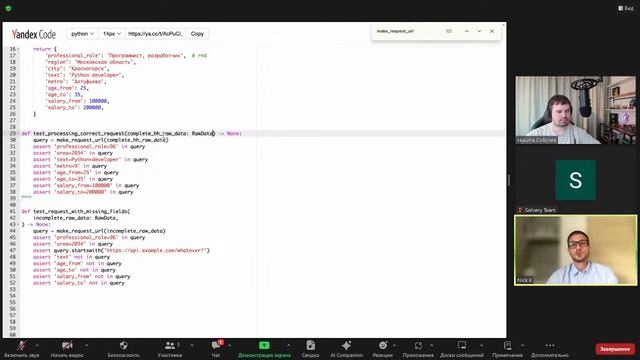
Task: Expand chat options arrow
Action: [229, 345]
